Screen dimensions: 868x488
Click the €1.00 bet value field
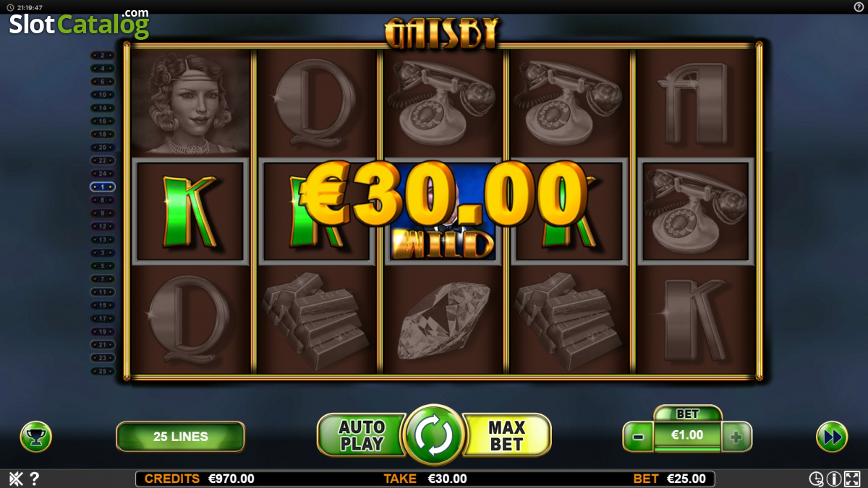click(x=687, y=436)
